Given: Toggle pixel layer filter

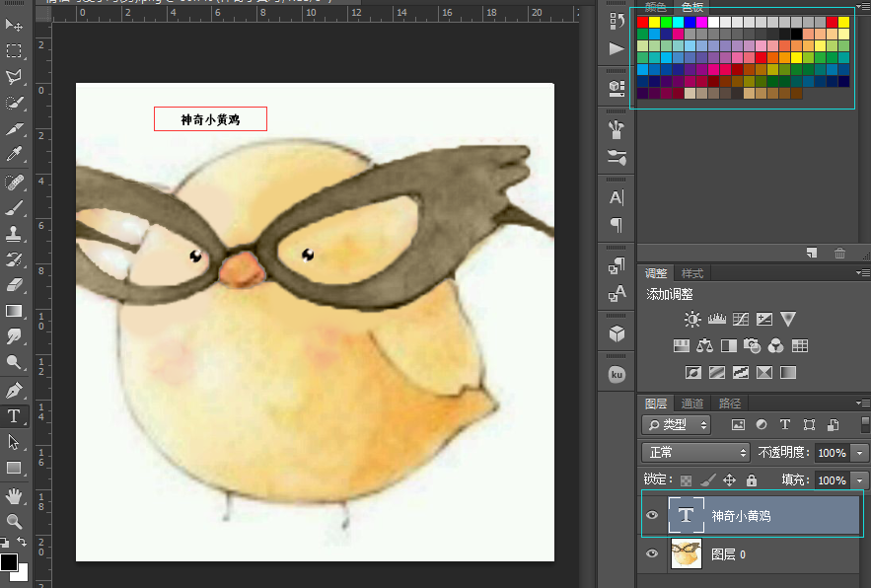Looking at the screenshot, I should tap(738, 425).
